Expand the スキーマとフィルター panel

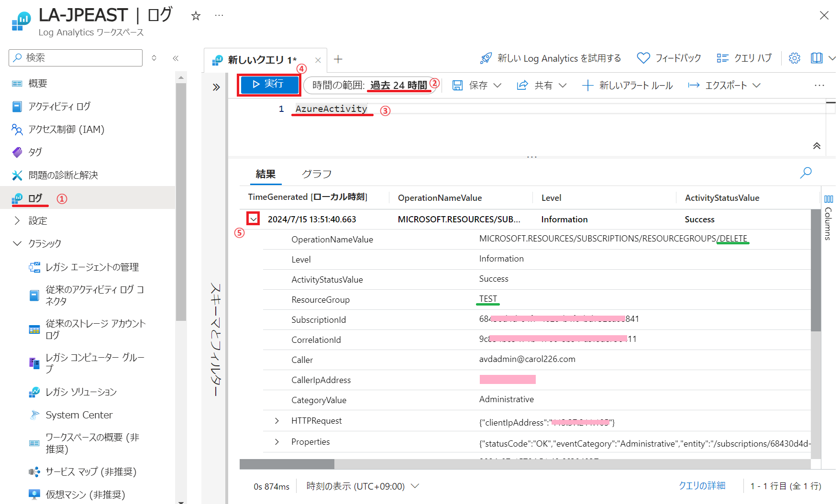(x=216, y=87)
